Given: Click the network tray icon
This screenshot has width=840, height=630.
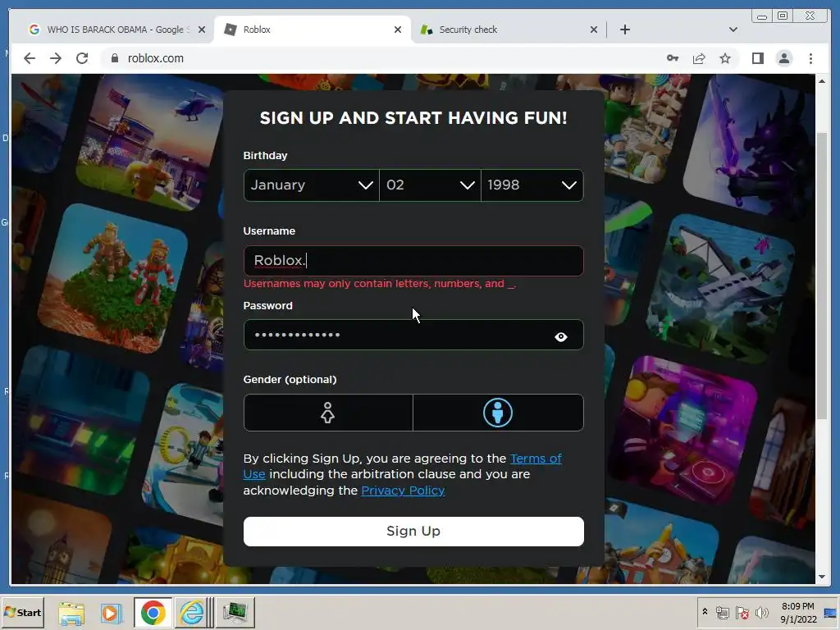Looking at the screenshot, I should click(x=722, y=613).
